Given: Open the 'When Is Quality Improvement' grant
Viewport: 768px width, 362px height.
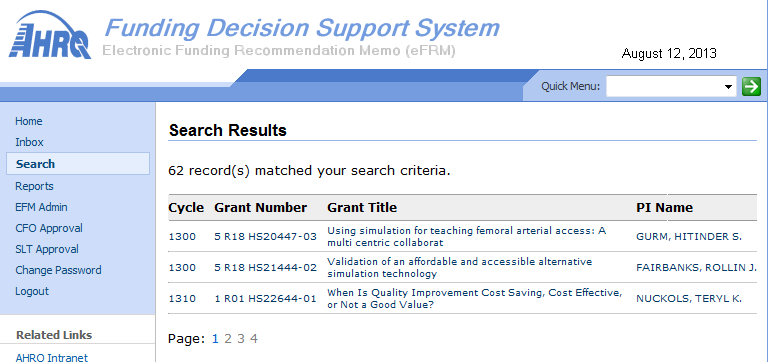Looking at the screenshot, I should tap(475, 298).
